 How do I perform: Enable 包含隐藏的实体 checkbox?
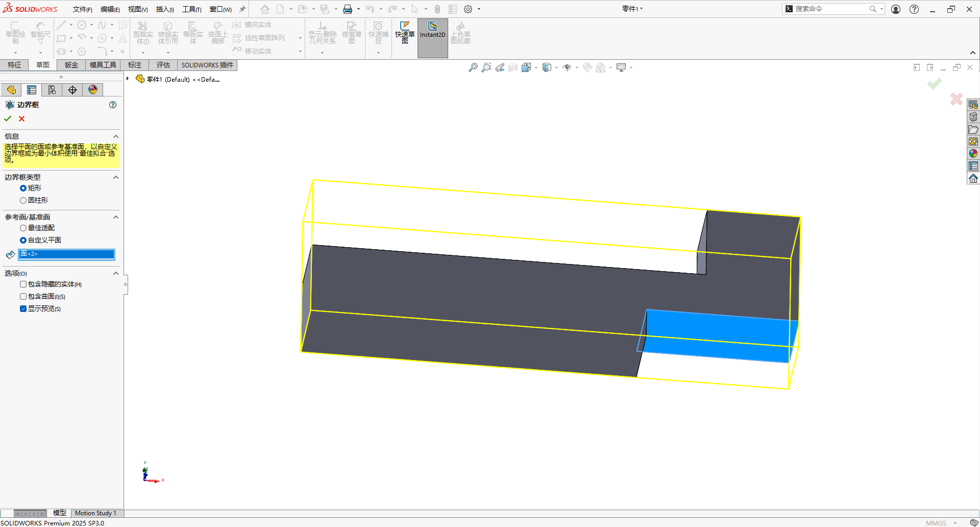coord(23,284)
